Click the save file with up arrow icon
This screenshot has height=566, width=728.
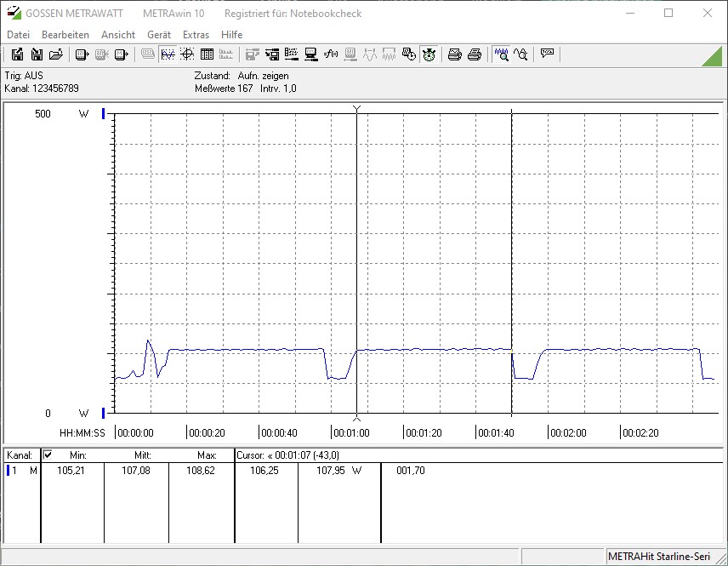click(x=17, y=54)
